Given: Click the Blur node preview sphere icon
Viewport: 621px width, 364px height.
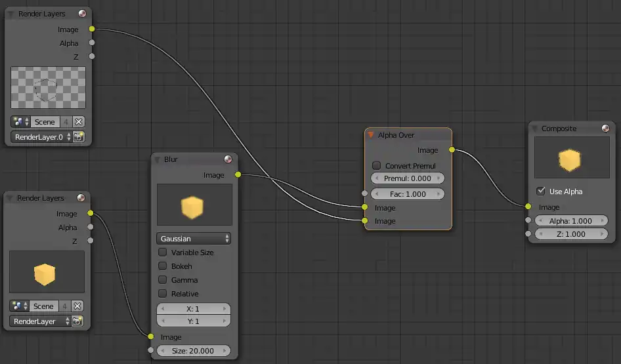Looking at the screenshot, I should 228,159.
